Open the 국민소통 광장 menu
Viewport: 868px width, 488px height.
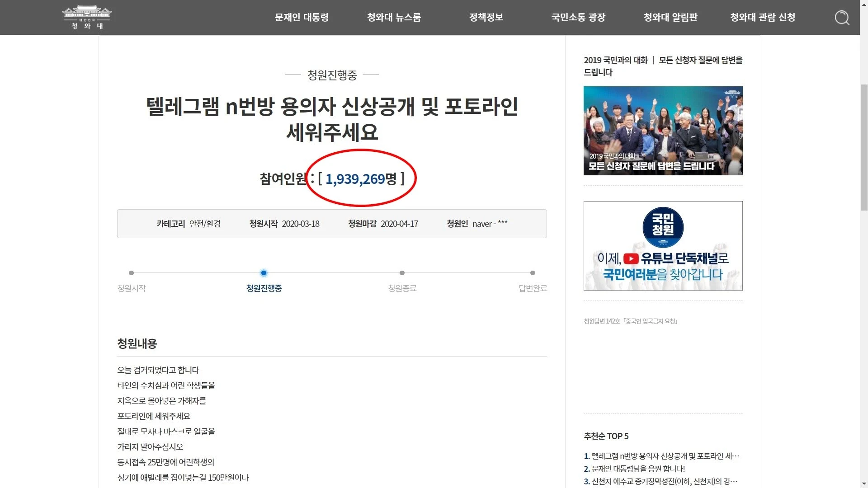coord(578,17)
